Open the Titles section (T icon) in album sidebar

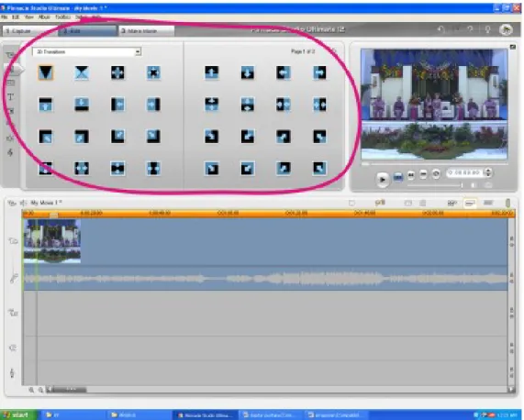pos(10,97)
